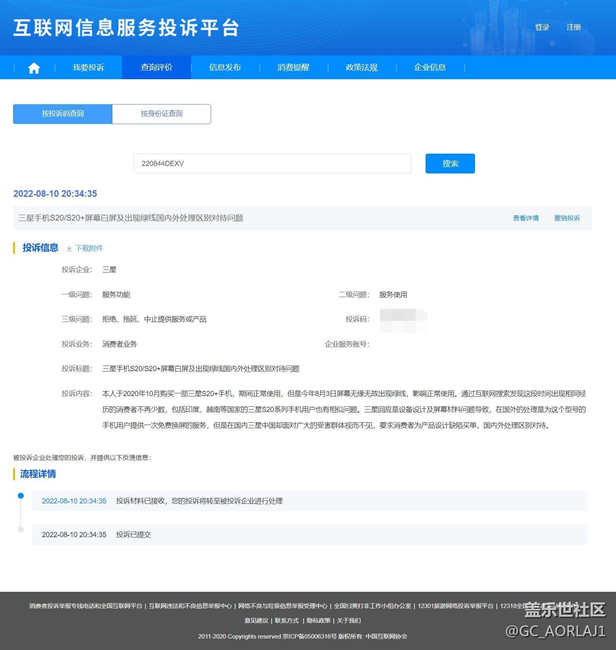Click the 登录 link in header
Viewport: 616px width, 650px height.
[542, 28]
